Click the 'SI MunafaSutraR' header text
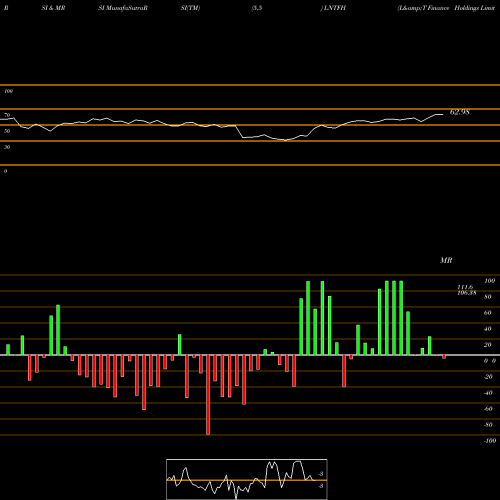Viewport: 500px width, 500px height. click(x=123, y=8)
